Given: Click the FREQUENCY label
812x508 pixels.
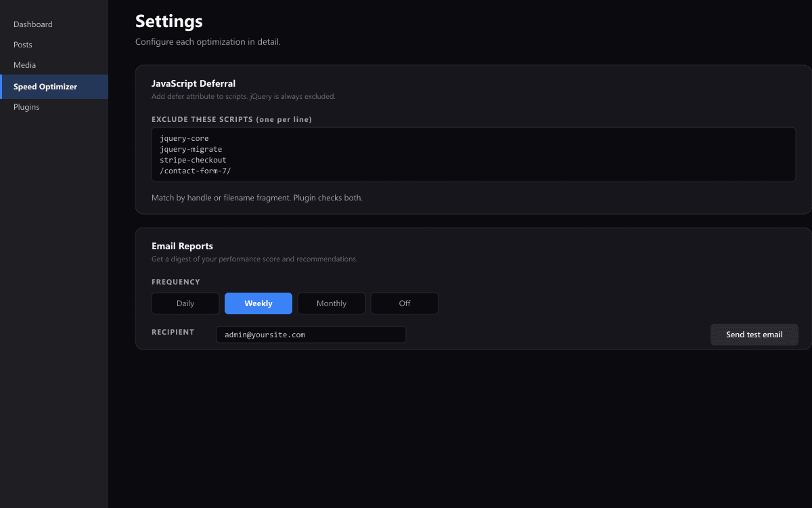Looking at the screenshot, I should [x=176, y=282].
